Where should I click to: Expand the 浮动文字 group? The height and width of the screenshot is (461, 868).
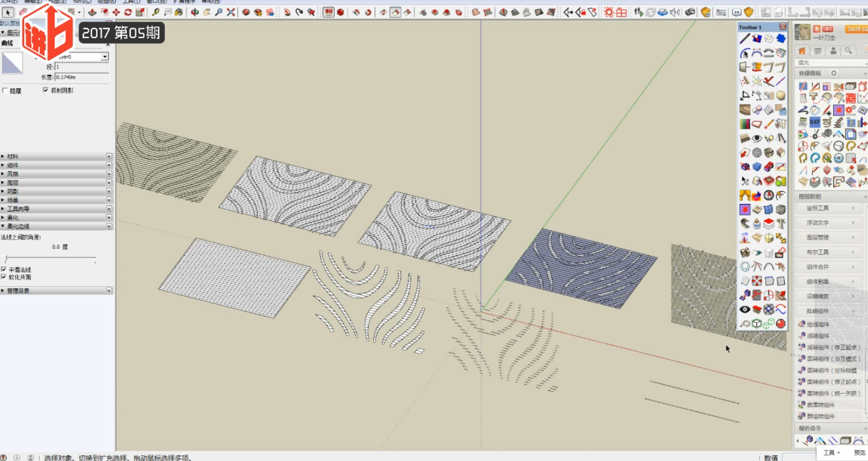tap(830, 223)
